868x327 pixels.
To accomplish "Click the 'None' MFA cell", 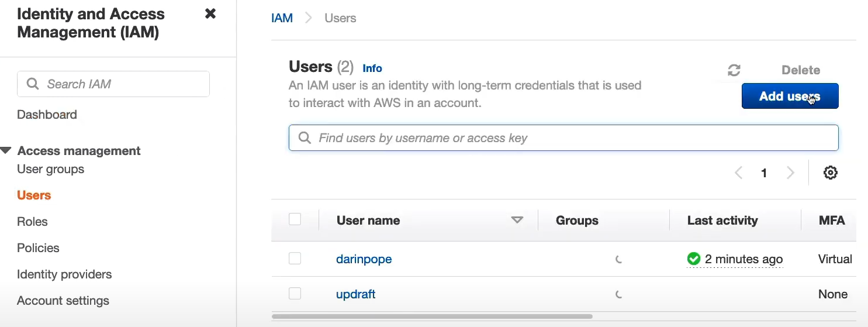I will [833, 294].
